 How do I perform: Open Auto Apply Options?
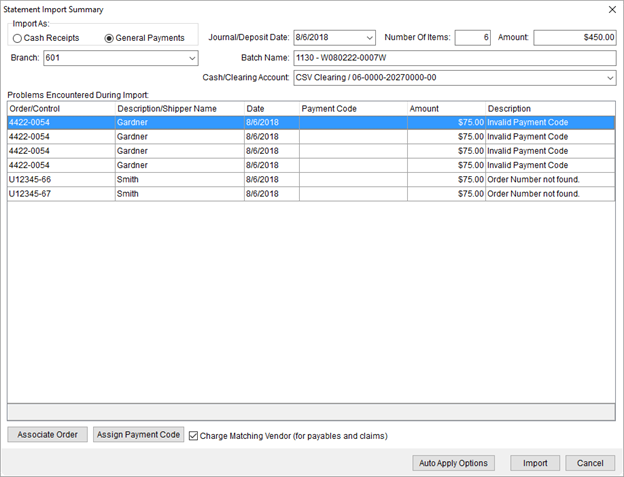coord(453,463)
